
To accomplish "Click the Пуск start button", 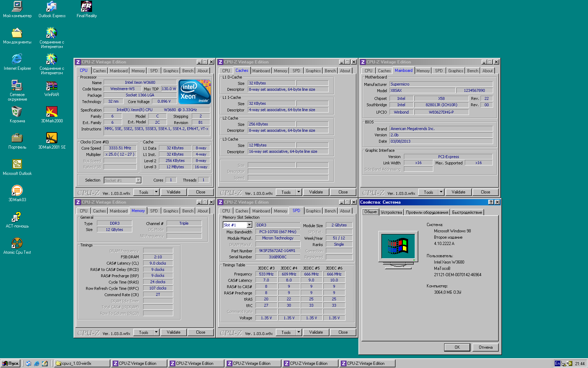I will point(10,363).
